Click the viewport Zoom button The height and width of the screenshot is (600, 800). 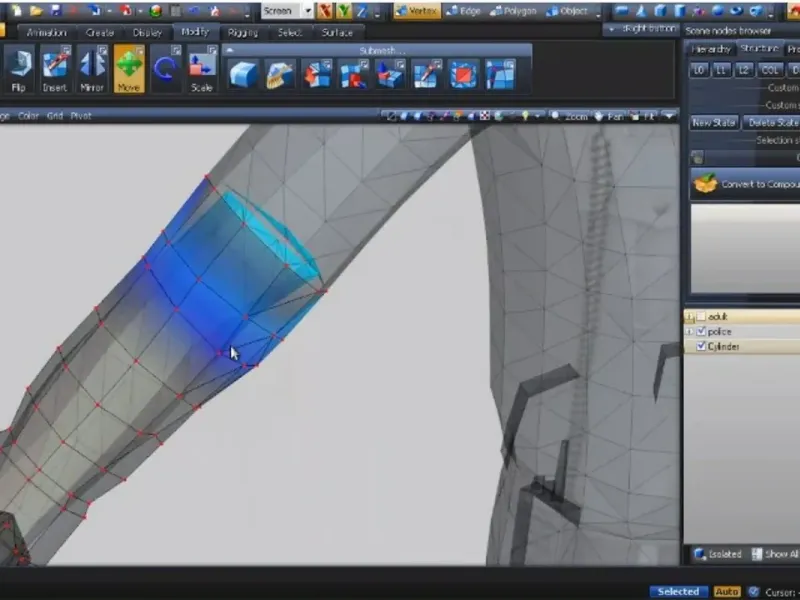pos(570,116)
